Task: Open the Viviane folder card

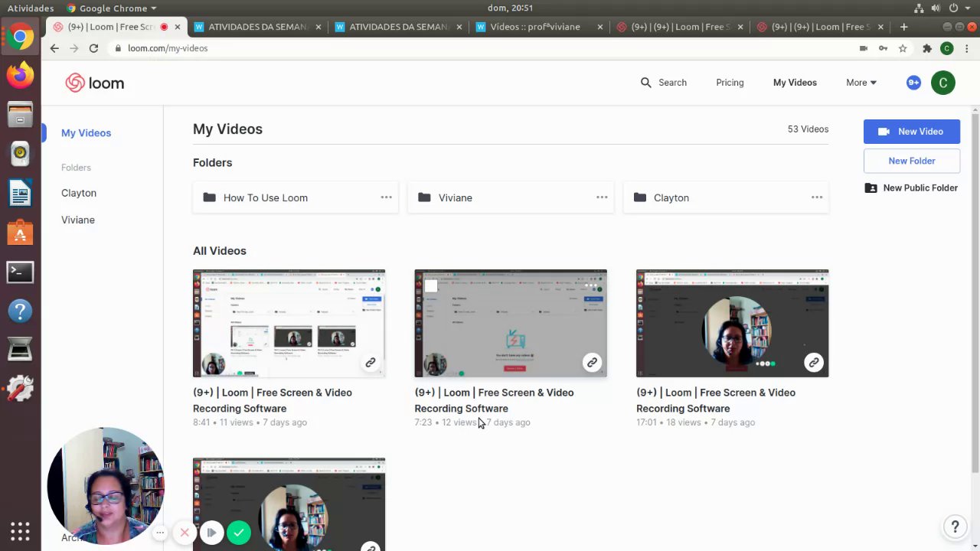Action: click(x=511, y=197)
